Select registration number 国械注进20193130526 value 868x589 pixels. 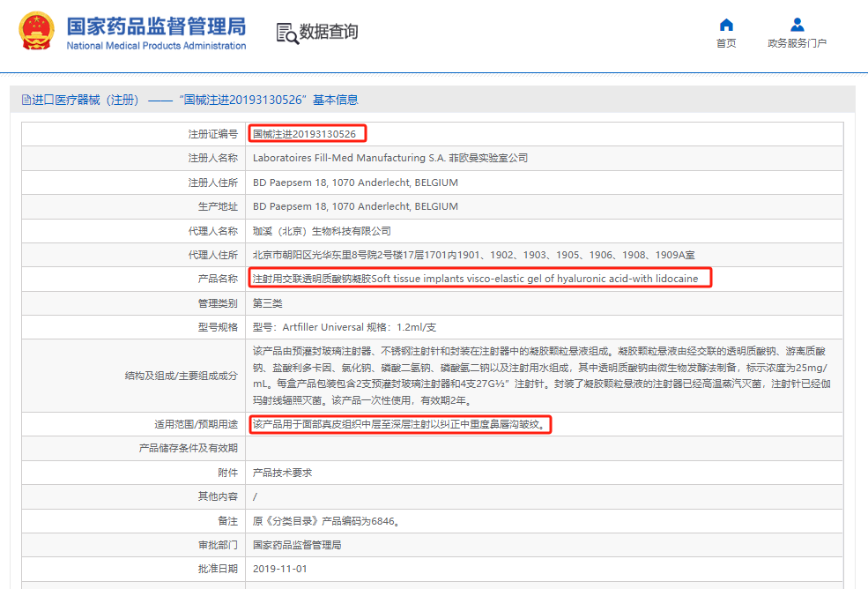pyautogui.click(x=305, y=134)
